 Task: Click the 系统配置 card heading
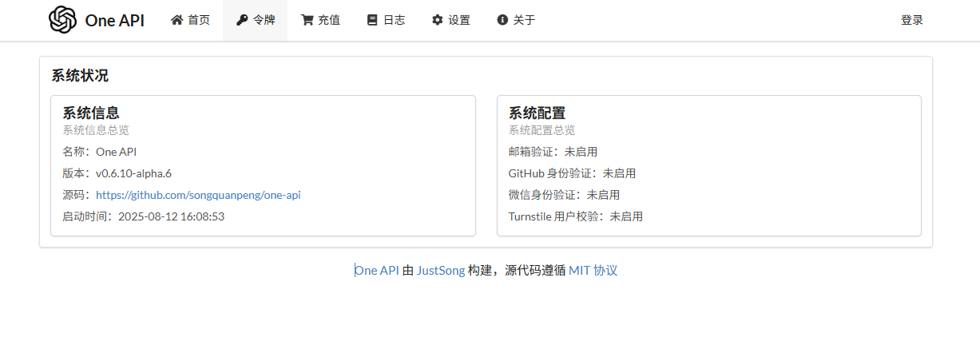click(537, 113)
